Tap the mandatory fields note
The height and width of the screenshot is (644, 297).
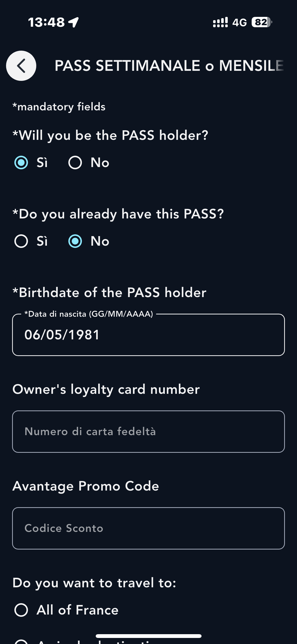coord(59,107)
